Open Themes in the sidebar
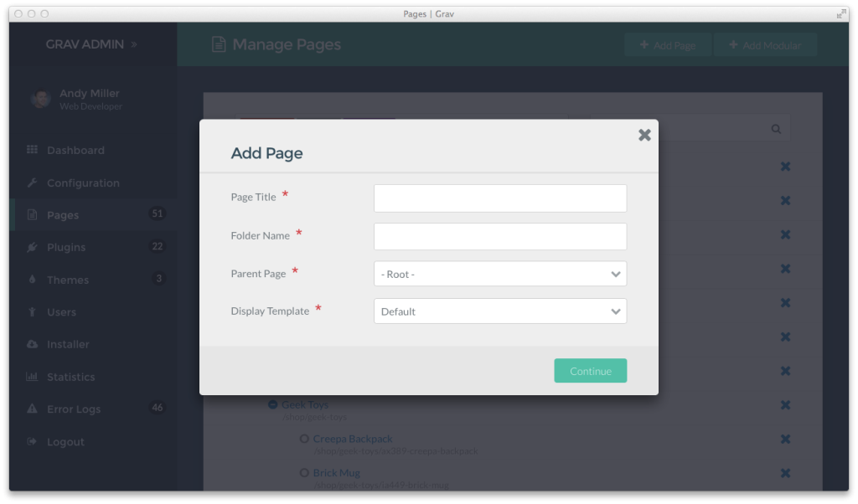Screen dimensions: 858x504 click(x=68, y=280)
